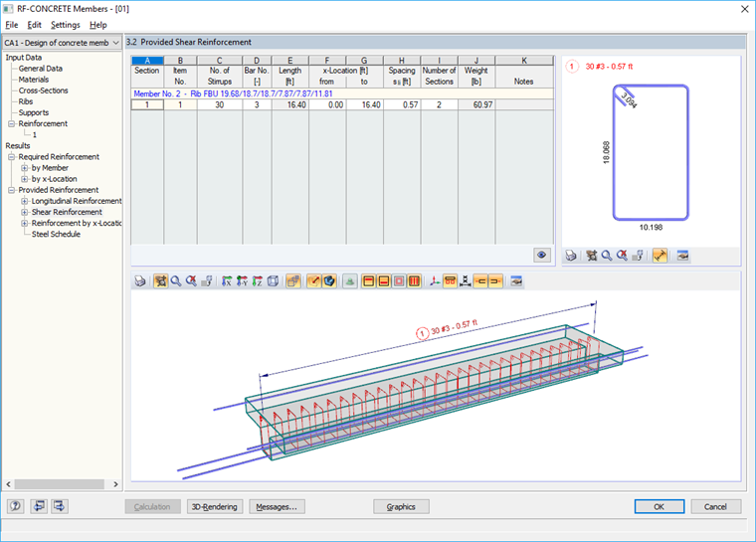
Task: Collapse the Provided Reinforcement node
Action: 12,190
